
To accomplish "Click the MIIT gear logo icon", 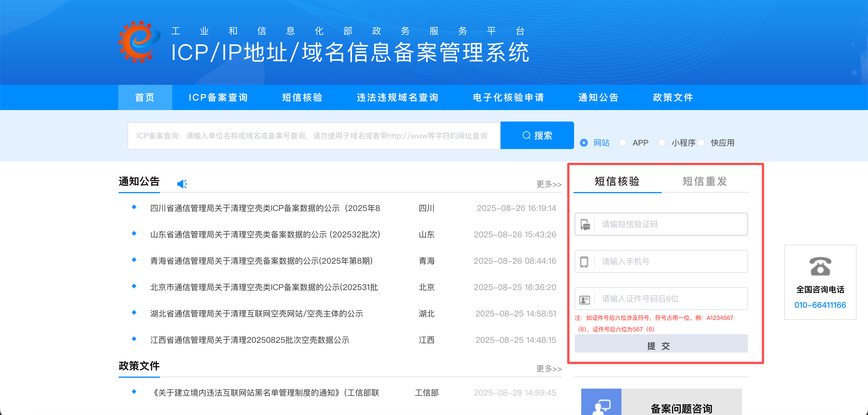I will (139, 42).
